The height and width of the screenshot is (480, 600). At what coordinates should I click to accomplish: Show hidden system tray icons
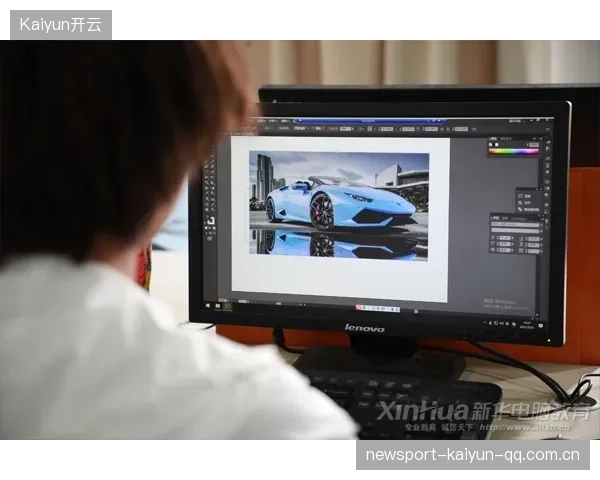point(485,322)
